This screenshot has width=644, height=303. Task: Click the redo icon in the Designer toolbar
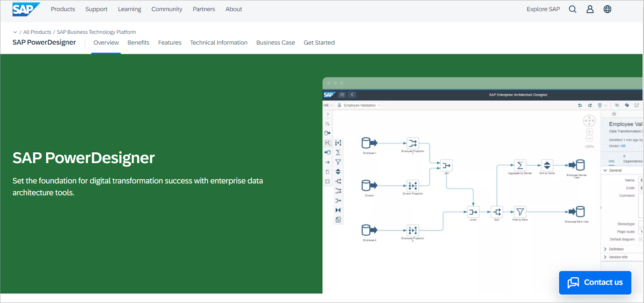tap(590, 105)
